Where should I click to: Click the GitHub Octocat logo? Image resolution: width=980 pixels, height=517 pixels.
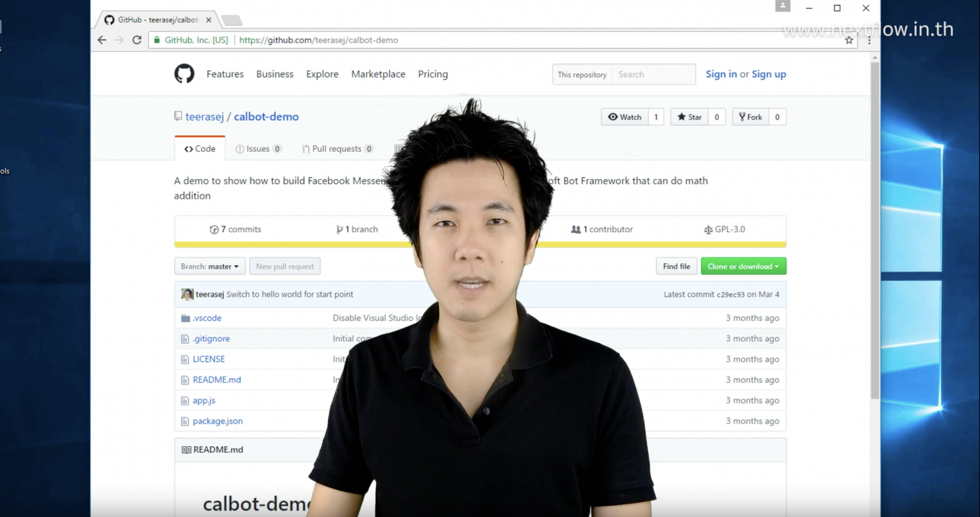click(x=184, y=74)
